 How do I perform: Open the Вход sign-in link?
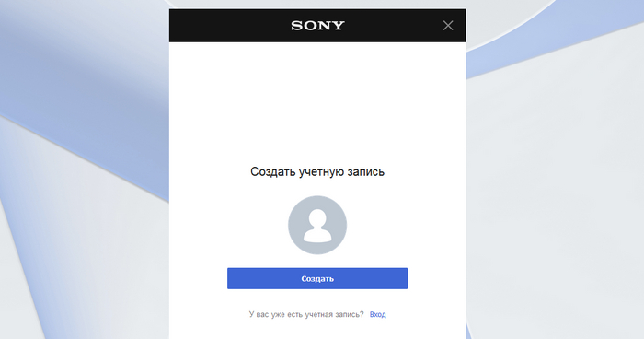point(377,314)
